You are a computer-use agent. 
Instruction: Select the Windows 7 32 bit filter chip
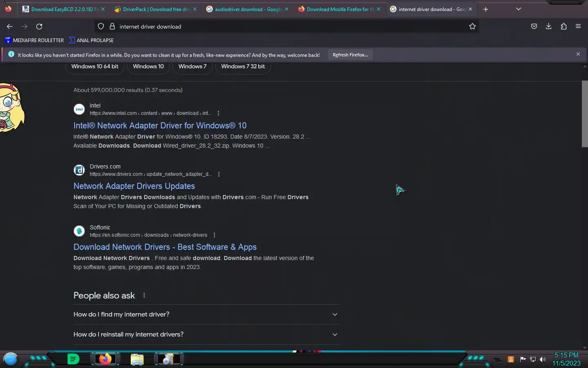coord(243,66)
